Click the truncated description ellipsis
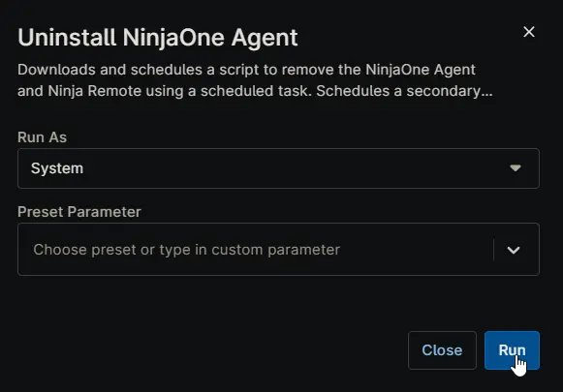Screen dimensions: 563x392 click(x=486, y=91)
